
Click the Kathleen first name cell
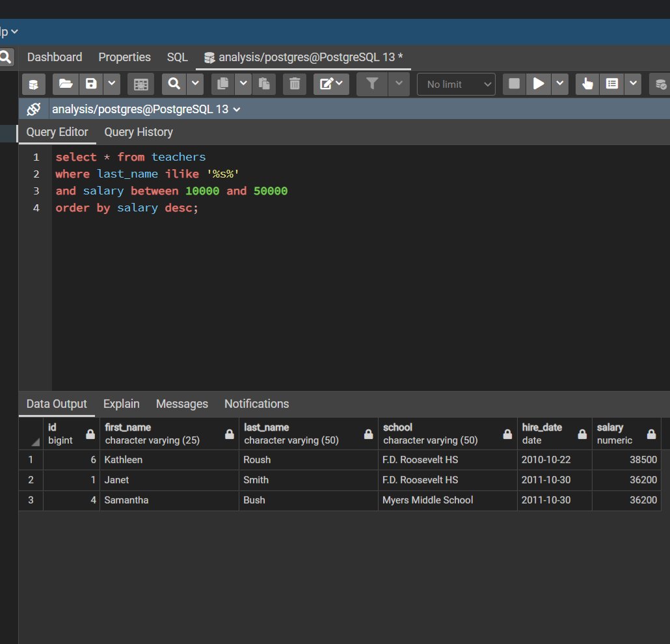coord(169,460)
